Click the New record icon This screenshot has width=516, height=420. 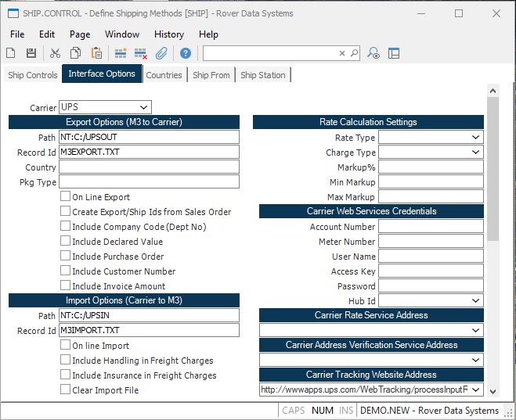pyautogui.click(x=11, y=53)
